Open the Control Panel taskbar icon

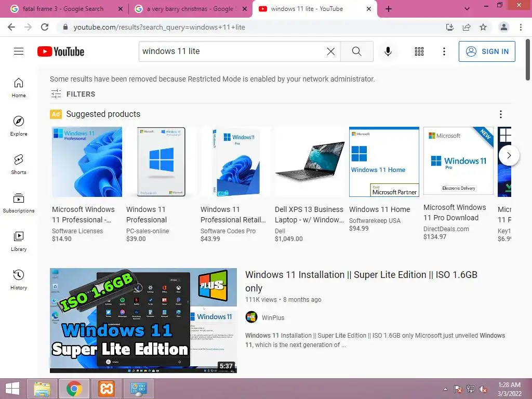(138, 389)
